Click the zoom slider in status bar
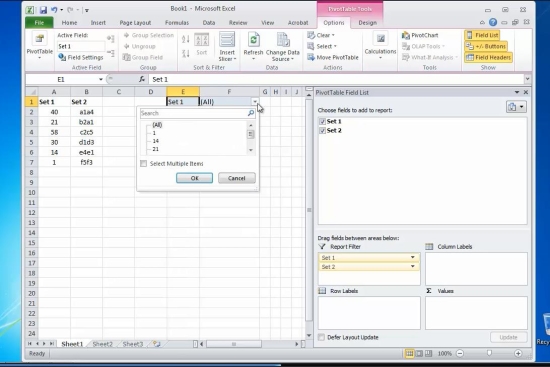The image size is (550, 367). [x=489, y=353]
